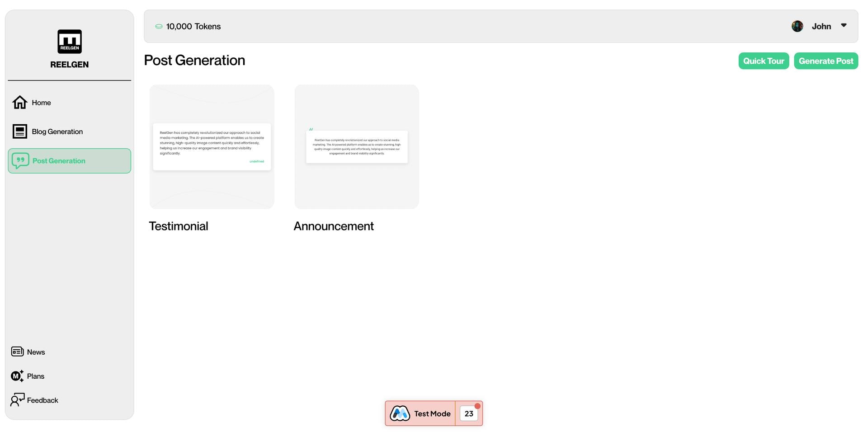Click the Blog Generation page icon
The width and height of the screenshot is (868, 432).
click(20, 131)
